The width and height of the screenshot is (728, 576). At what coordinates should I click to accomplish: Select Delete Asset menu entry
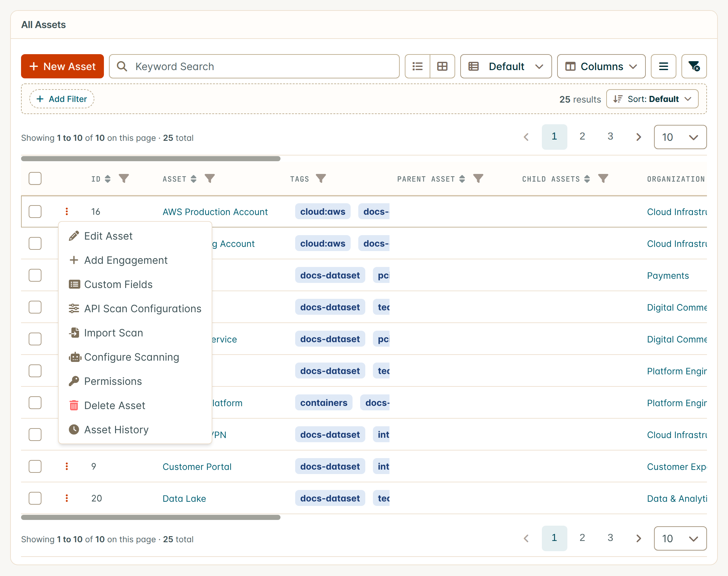[x=135, y=405]
